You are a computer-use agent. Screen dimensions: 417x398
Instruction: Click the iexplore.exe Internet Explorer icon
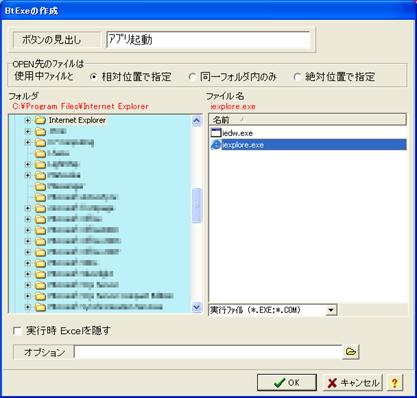[216, 145]
